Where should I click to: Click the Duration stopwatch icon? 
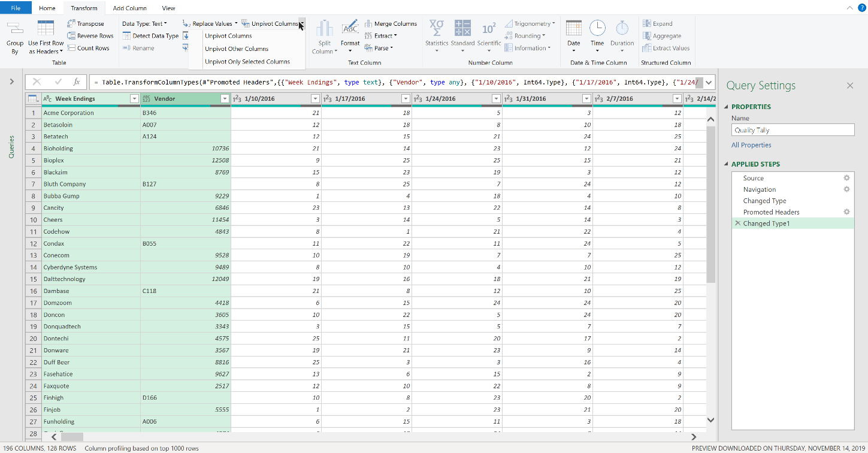point(622,28)
